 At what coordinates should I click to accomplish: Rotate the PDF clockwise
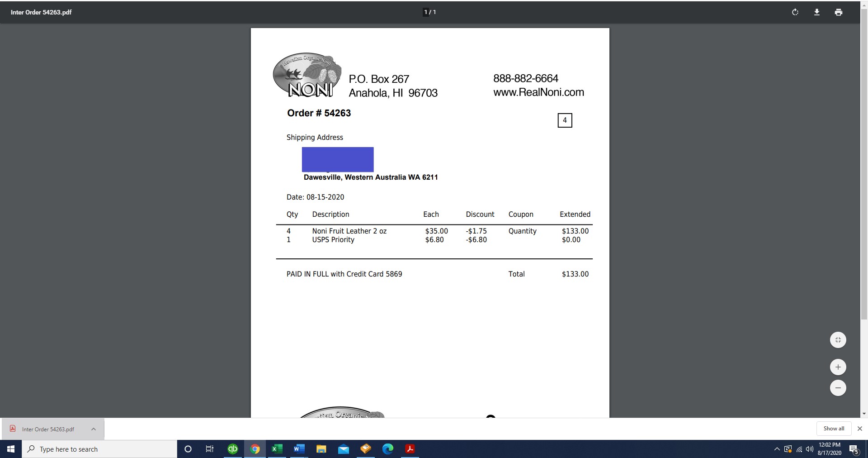pos(795,12)
